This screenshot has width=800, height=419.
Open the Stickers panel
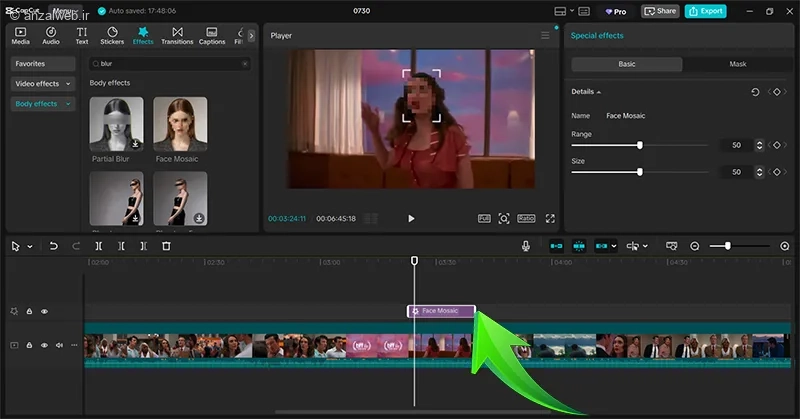[x=112, y=37]
